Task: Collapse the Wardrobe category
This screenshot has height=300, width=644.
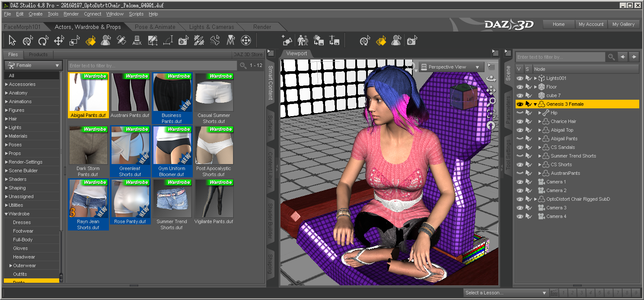Action: 6,214
